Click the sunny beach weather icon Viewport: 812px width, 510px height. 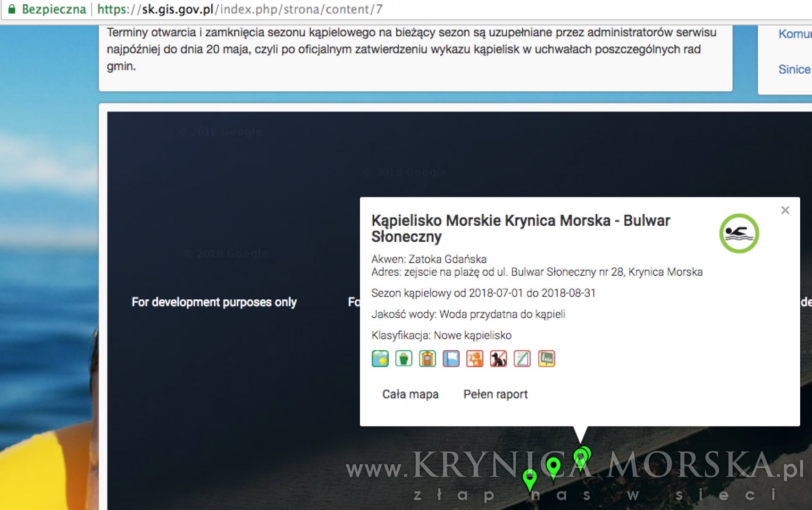[x=380, y=359]
